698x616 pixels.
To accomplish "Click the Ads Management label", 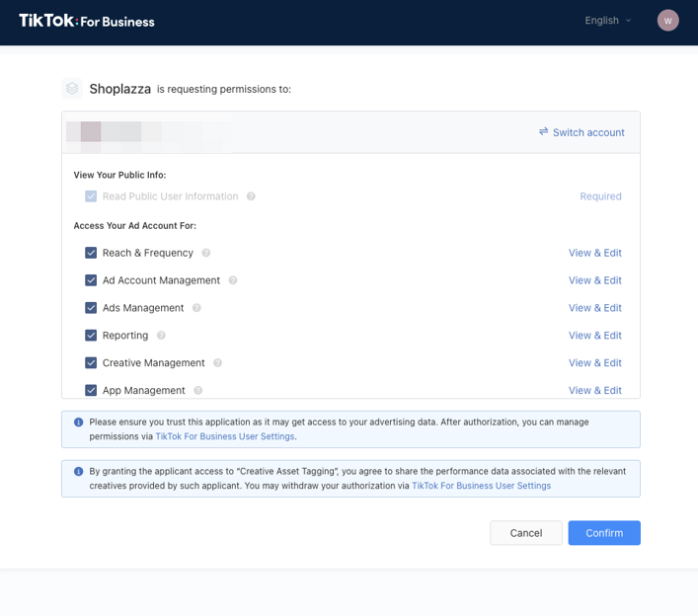I will click(x=143, y=308).
